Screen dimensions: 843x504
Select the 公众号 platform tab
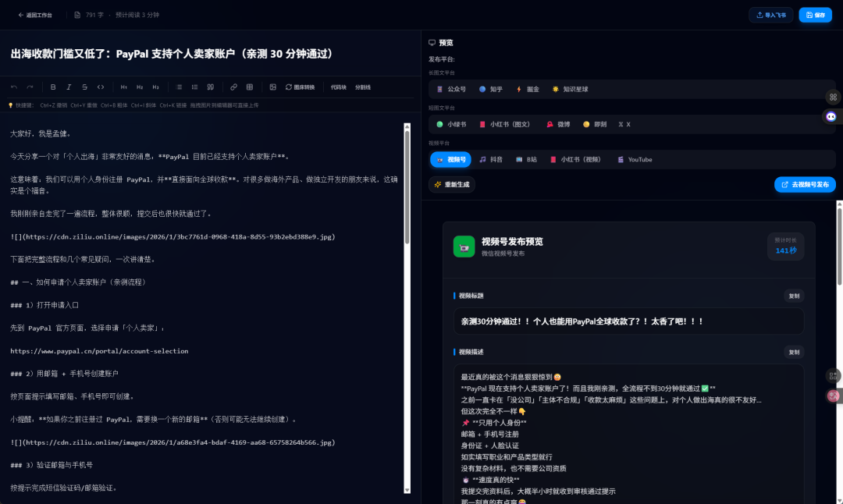click(451, 89)
